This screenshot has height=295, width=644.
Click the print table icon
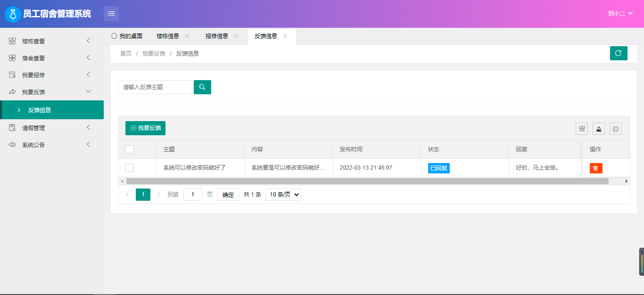click(616, 129)
